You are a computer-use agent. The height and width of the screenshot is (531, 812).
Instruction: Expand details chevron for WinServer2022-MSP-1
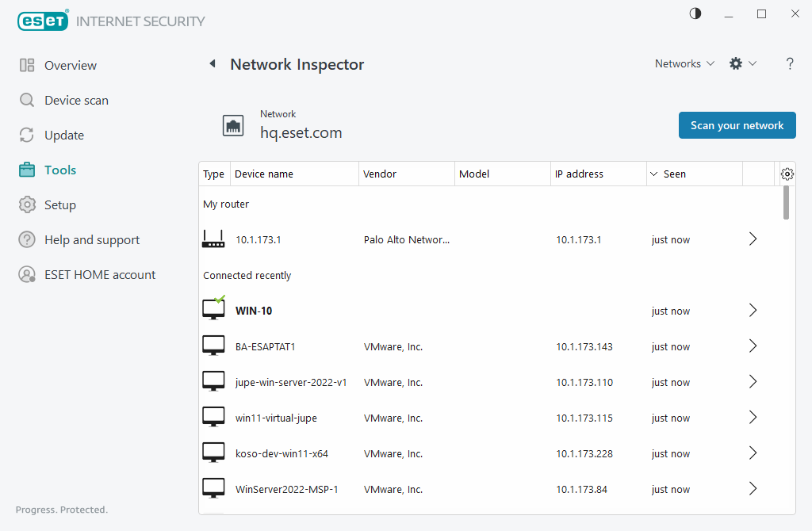[753, 489]
